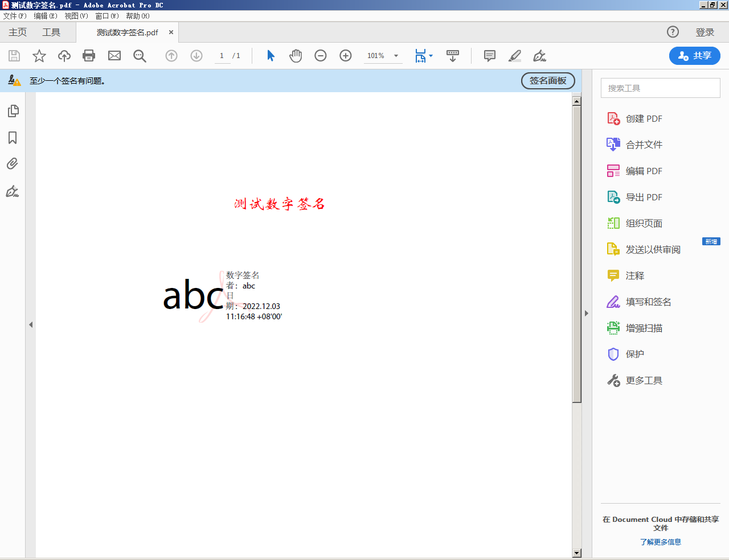Screen dimensions: 729x560
Task: Click the zoom in plus icon
Action: (346, 56)
